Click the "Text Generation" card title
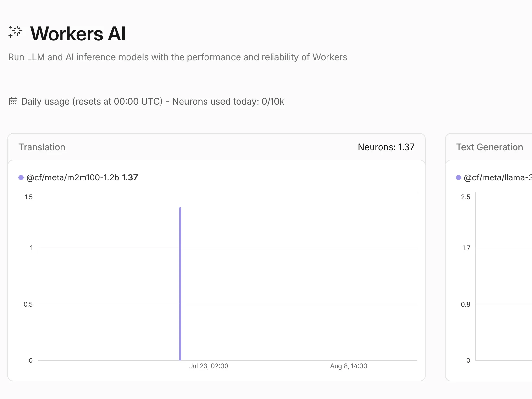 pyautogui.click(x=490, y=147)
